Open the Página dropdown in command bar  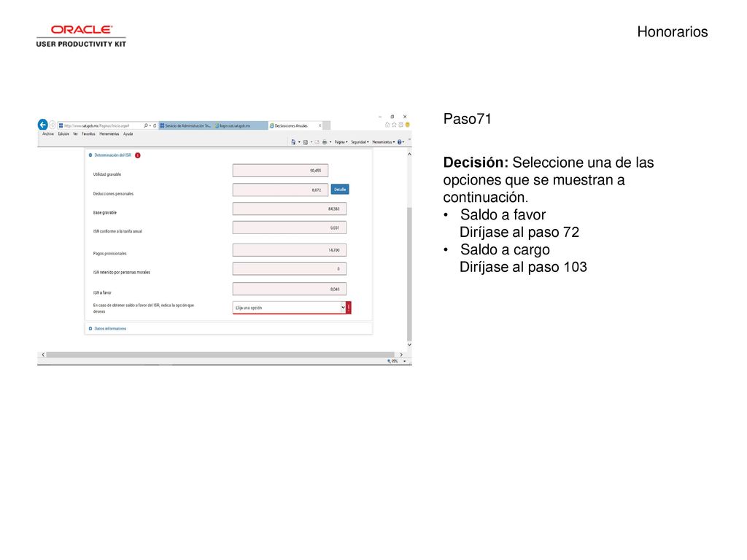tap(341, 142)
